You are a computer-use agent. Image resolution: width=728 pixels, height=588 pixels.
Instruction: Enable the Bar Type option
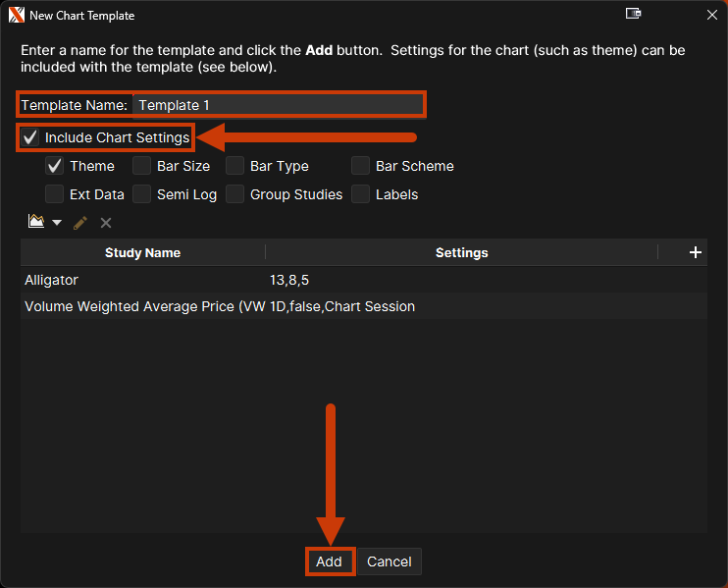point(235,166)
